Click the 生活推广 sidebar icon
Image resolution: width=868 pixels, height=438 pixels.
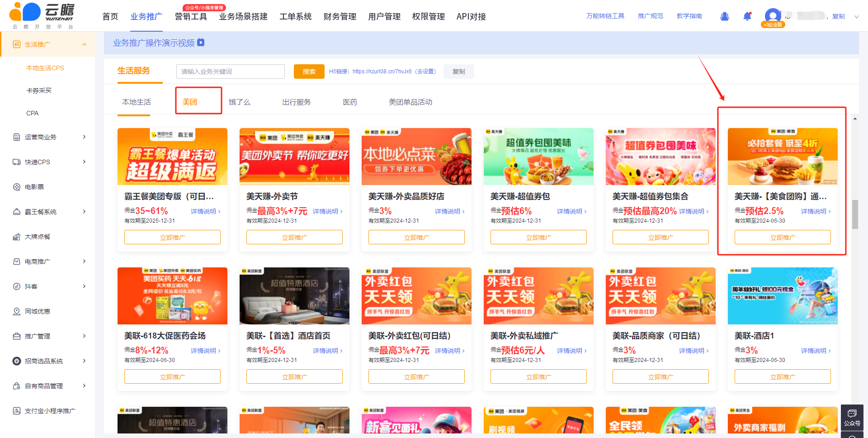click(x=17, y=44)
